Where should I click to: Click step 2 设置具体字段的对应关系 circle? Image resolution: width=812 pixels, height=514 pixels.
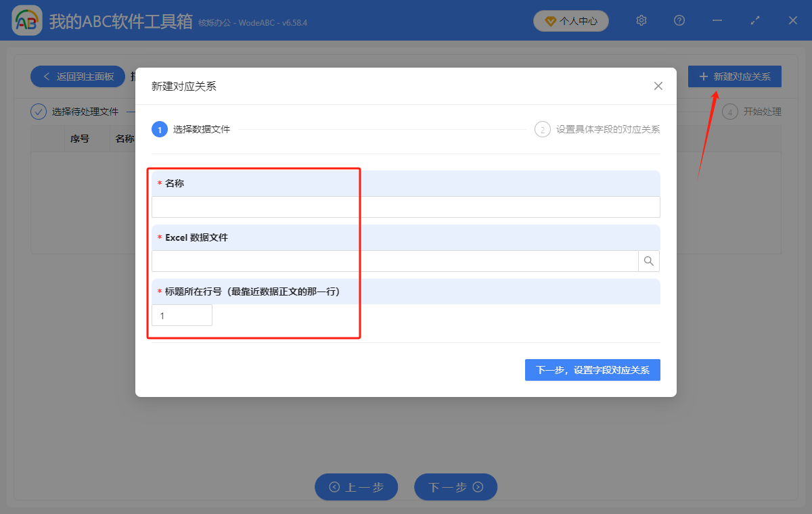coord(543,128)
